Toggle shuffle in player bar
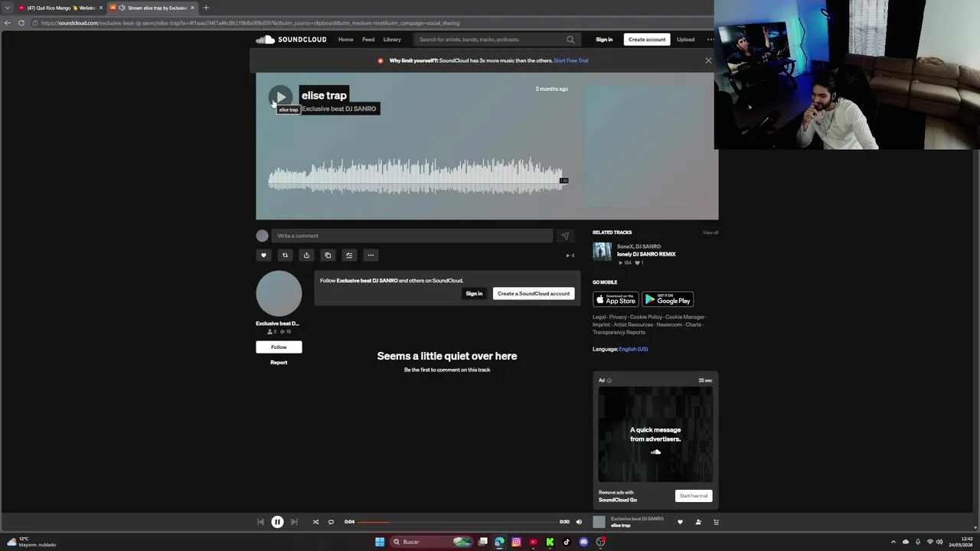The image size is (980, 551). (315, 522)
